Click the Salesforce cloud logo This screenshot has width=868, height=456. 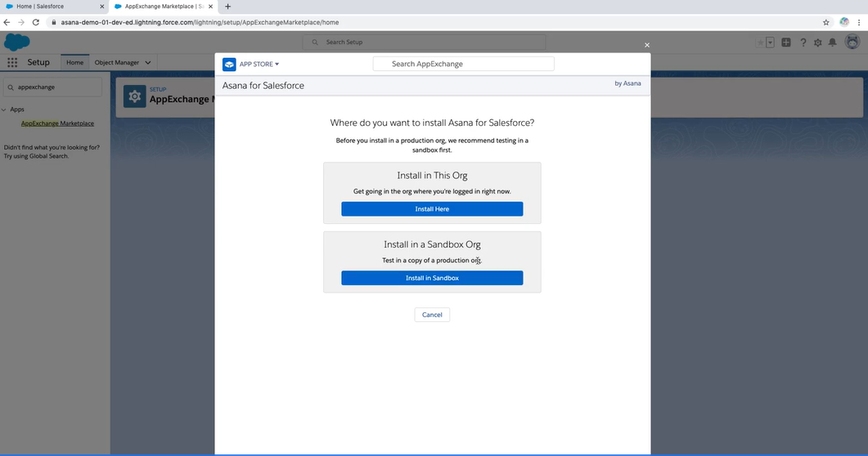pyautogui.click(x=16, y=42)
